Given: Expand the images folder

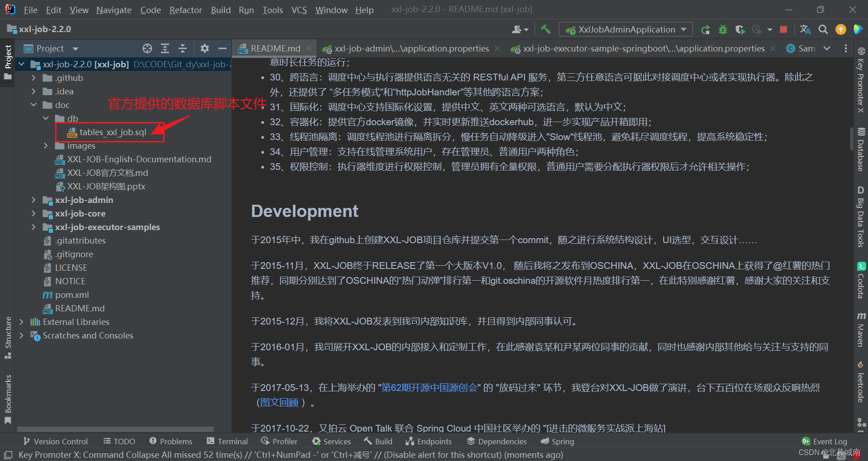Looking at the screenshot, I should click(46, 146).
